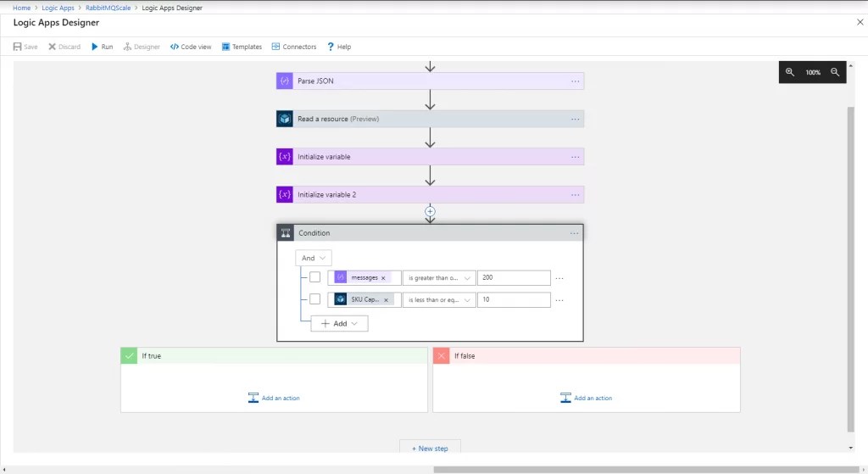Click the horizontal scrollbar at the bottom
The image size is (868, 474).
[645, 470]
